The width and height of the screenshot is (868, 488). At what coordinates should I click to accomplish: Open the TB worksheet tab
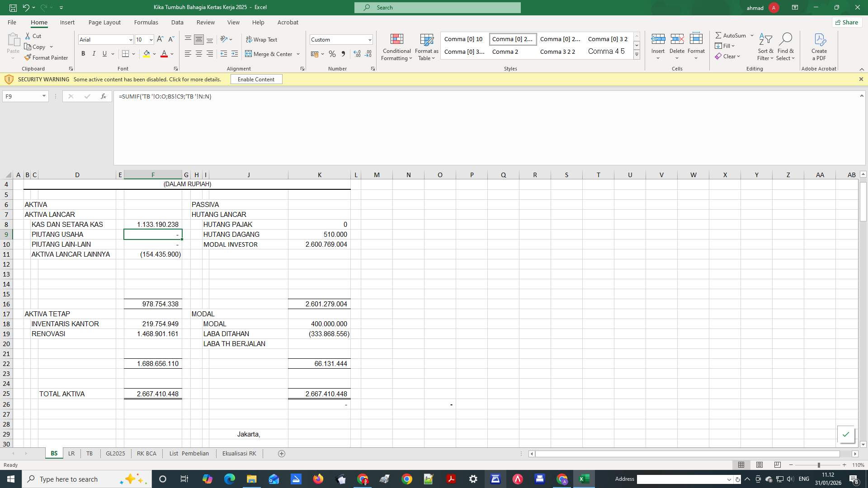[x=89, y=453]
